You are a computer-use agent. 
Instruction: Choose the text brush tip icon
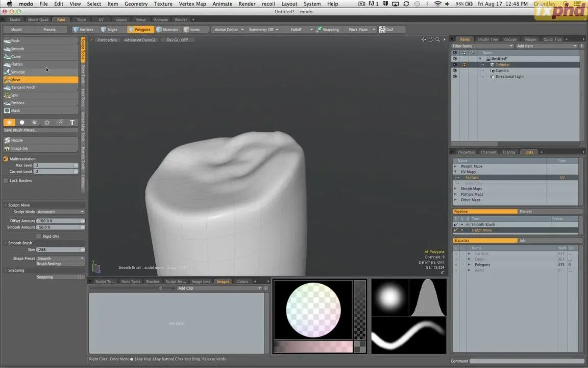click(72, 123)
